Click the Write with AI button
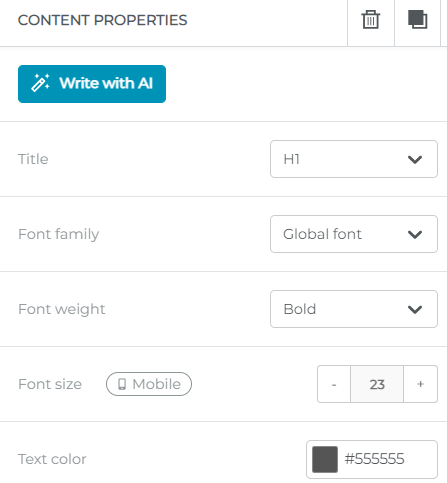 point(92,84)
